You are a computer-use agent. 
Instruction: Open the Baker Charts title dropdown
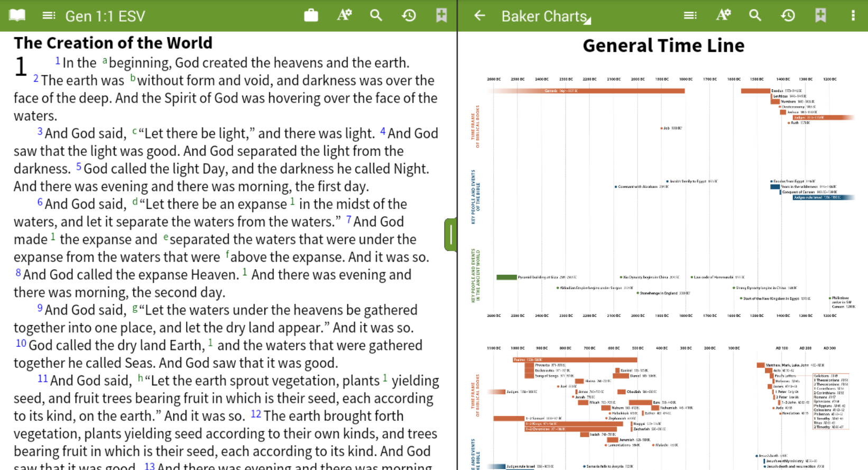(x=546, y=16)
